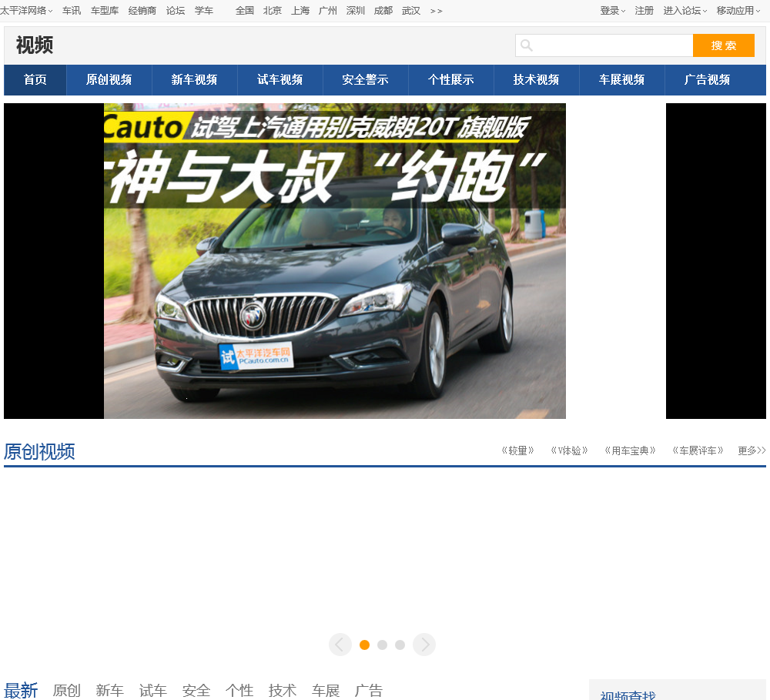Switch to 车展 tab
Viewport: 770px width, 700px height.
point(326,690)
